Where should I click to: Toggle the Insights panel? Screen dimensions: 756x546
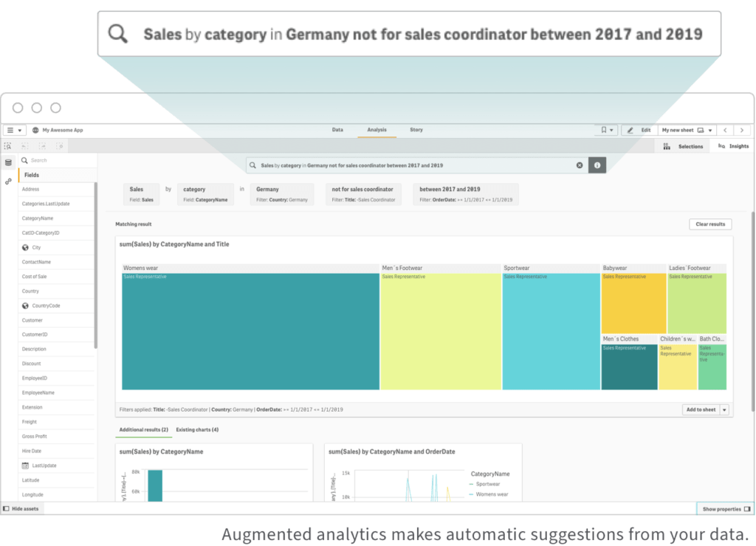click(733, 147)
